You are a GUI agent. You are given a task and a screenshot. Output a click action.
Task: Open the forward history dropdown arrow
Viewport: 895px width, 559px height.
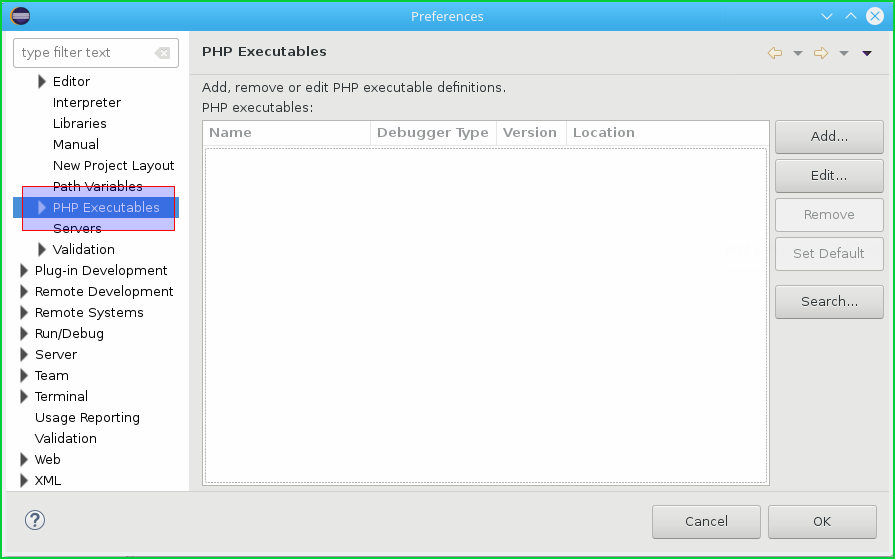pos(844,54)
